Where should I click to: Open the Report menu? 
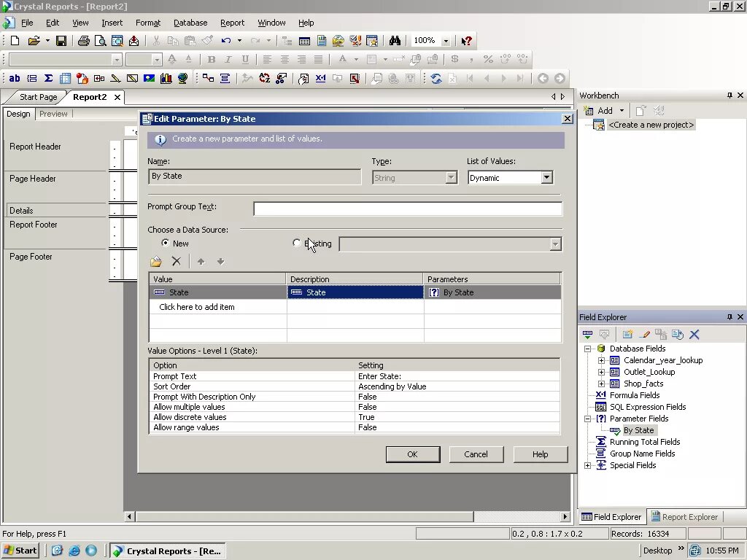[232, 23]
